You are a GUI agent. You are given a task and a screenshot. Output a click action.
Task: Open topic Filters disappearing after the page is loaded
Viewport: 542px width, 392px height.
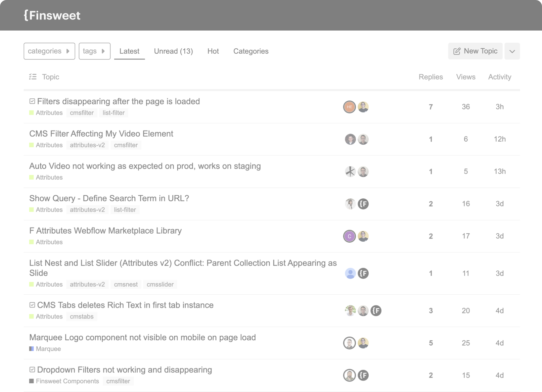tap(118, 101)
